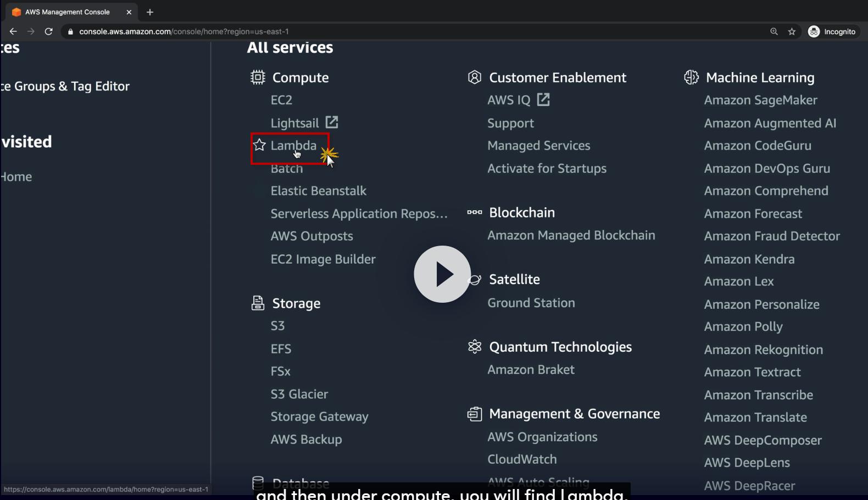
Task: Open the S3 service link
Action: point(277,326)
